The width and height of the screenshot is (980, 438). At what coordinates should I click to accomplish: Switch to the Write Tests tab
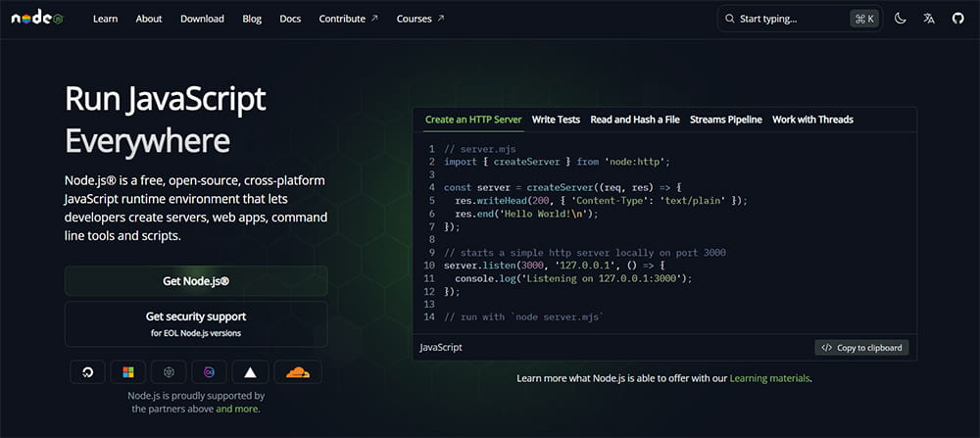click(556, 120)
